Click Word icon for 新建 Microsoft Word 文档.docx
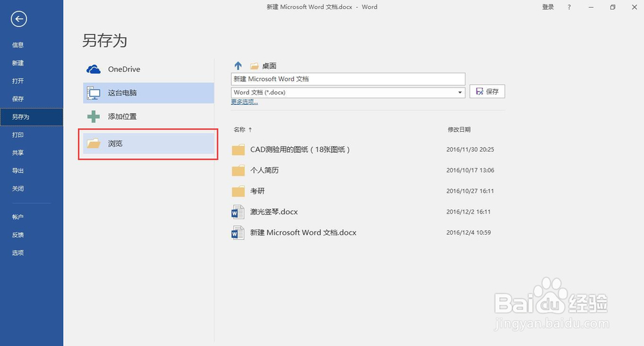Image resolution: width=644 pixels, height=346 pixels. coord(238,232)
